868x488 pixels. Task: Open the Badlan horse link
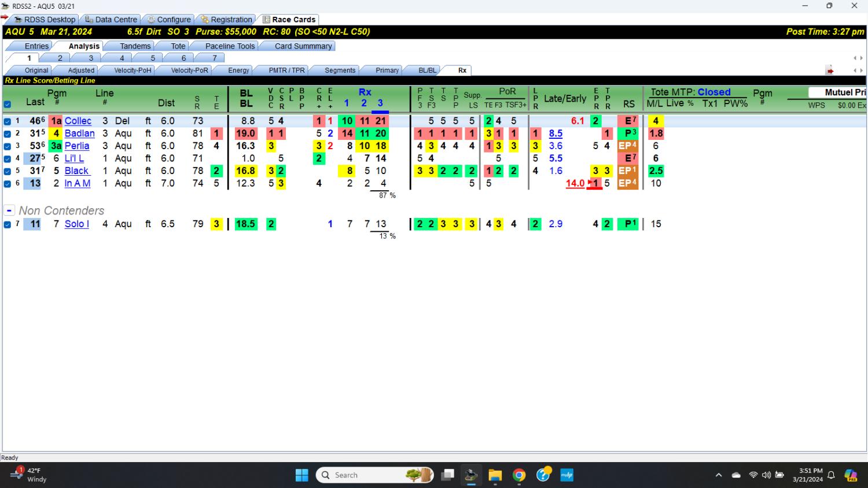tap(79, 134)
